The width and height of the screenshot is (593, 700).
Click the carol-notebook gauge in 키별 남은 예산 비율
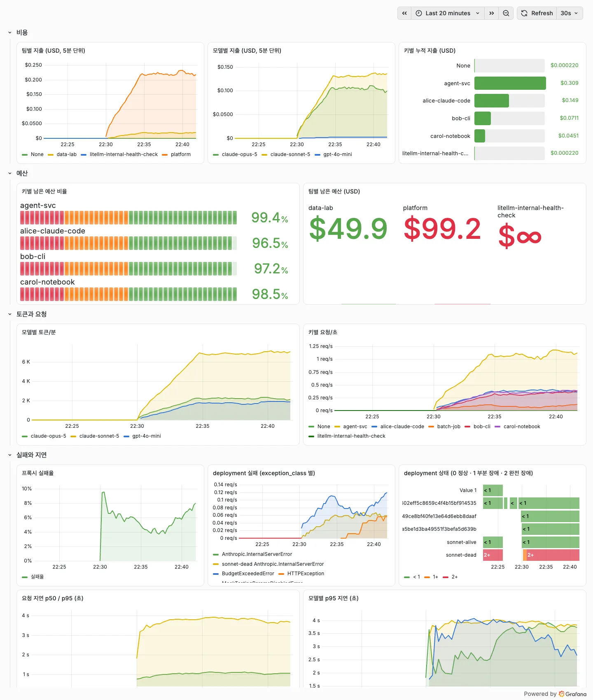128,294
